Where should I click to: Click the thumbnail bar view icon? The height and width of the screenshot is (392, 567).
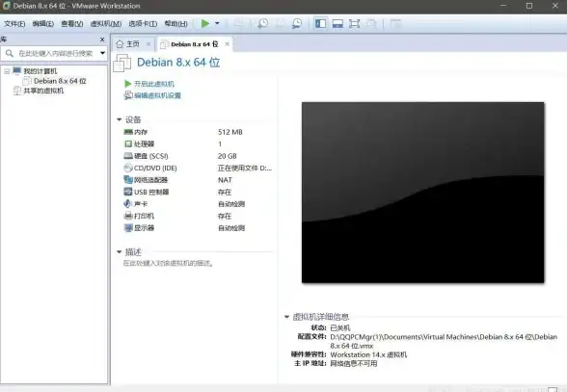click(x=337, y=23)
